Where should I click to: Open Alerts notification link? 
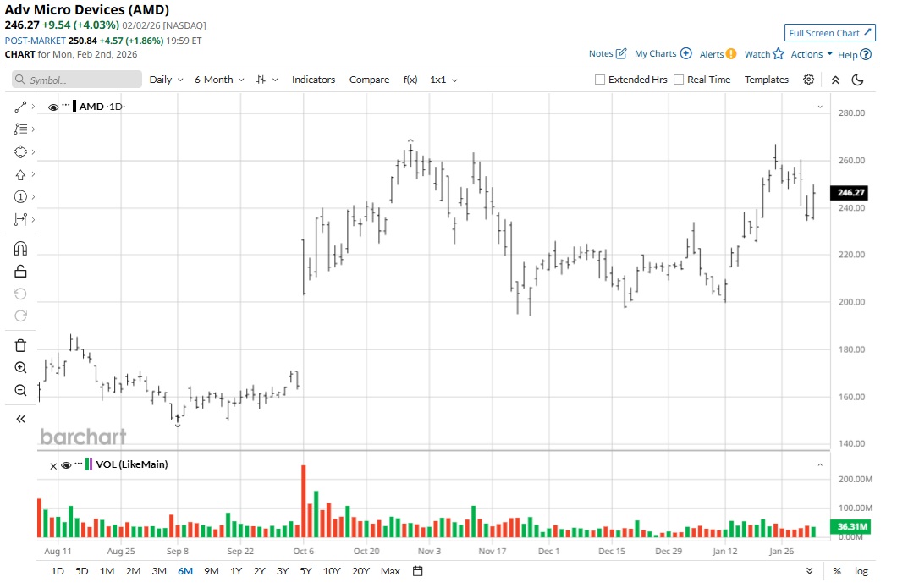click(x=718, y=54)
